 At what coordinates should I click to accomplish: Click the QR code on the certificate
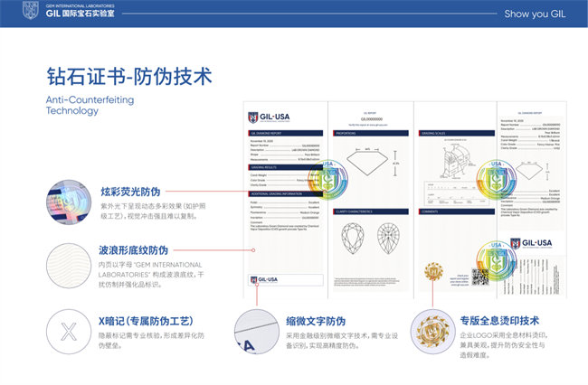pos(479,277)
